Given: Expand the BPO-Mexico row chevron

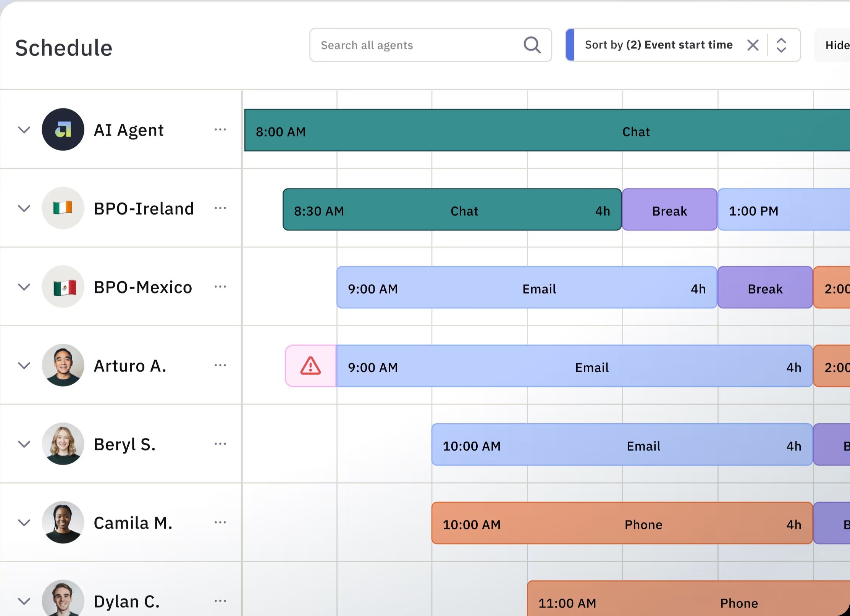Looking at the screenshot, I should 24,287.
